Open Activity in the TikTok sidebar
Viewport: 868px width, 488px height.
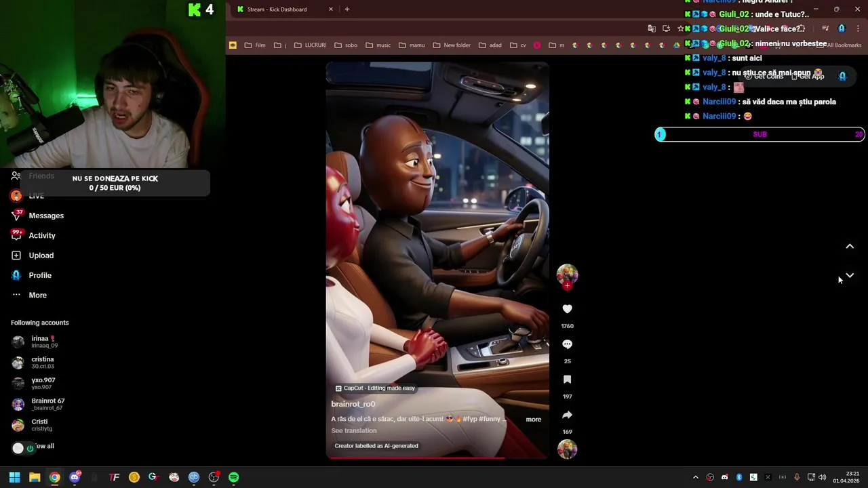point(42,236)
